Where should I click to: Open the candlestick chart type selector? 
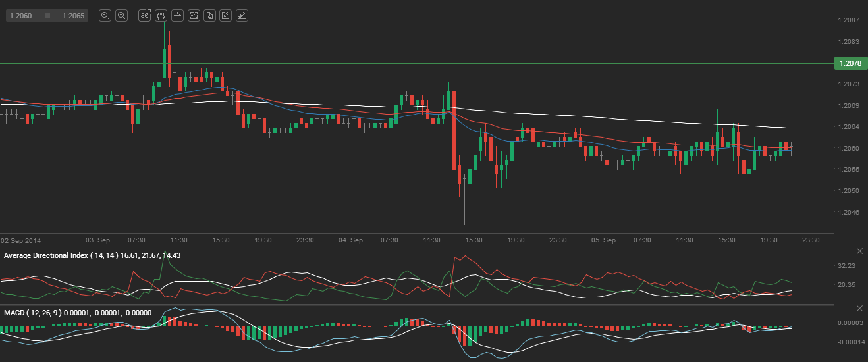(x=161, y=15)
